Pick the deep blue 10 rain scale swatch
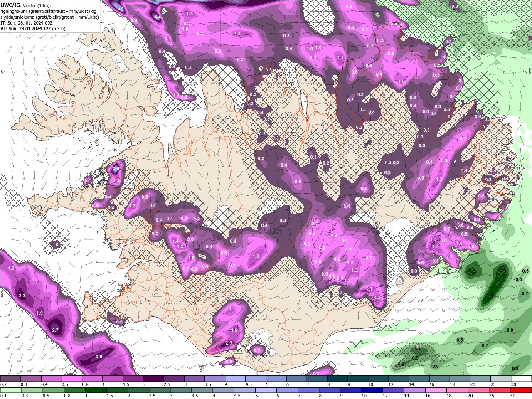This screenshot has width=532, height=399. [x=372, y=390]
